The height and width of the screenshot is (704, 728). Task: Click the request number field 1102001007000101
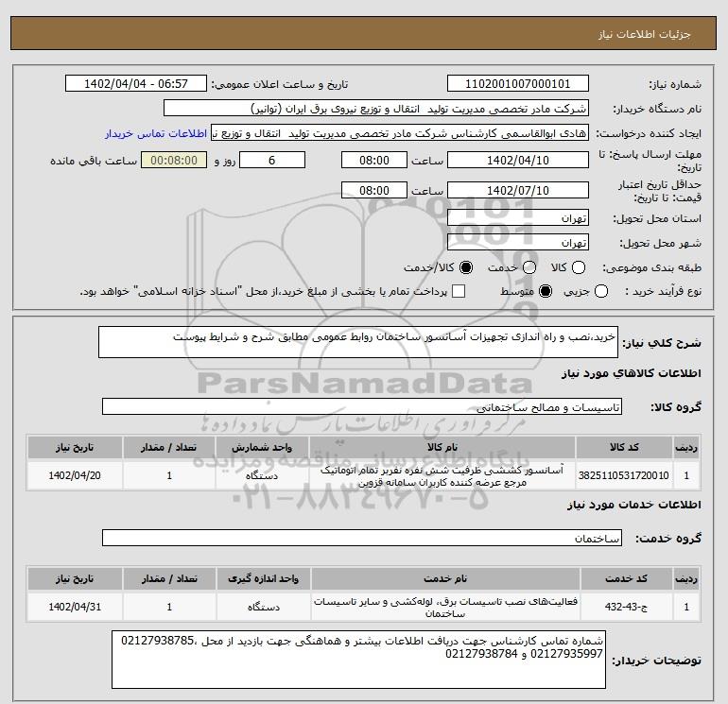tap(518, 84)
